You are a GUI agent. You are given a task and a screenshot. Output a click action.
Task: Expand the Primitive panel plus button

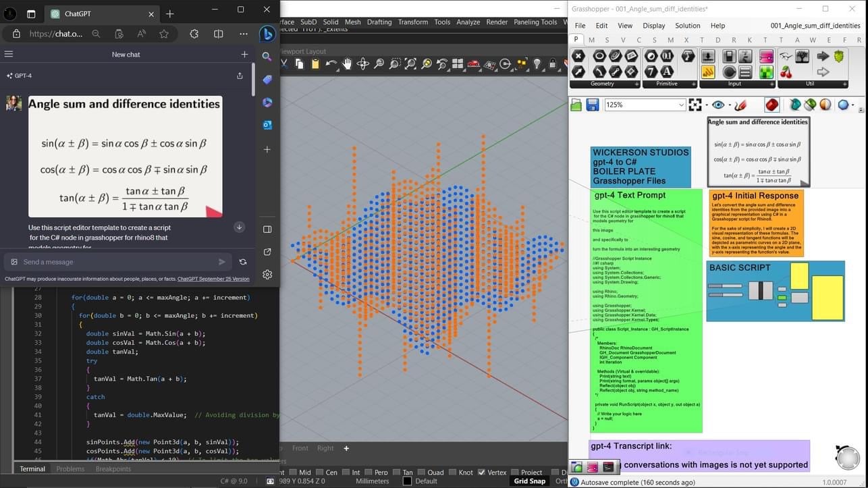693,84
